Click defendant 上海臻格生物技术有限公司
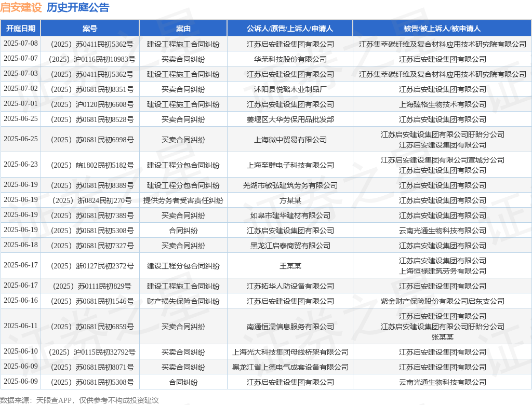This screenshot has height=405, width=532. coord(443,104)
